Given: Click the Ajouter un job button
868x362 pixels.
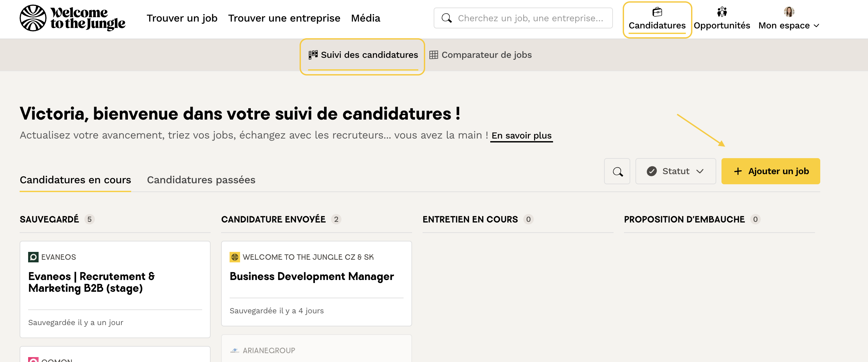Looking at the screenshot, I should click(x=770, y=172).
